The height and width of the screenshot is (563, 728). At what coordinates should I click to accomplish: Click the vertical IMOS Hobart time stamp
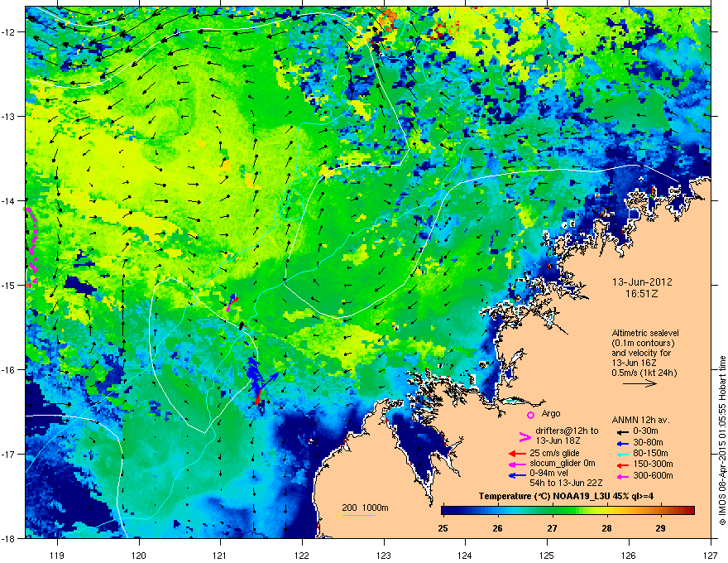coord(722,440)
